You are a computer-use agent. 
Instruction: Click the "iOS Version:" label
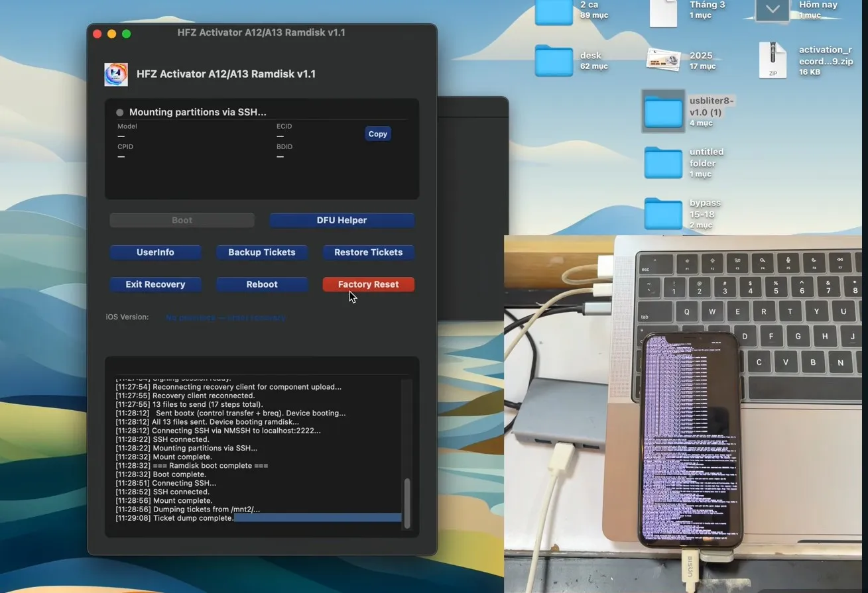pyautogui.click(x=127, y=317)
